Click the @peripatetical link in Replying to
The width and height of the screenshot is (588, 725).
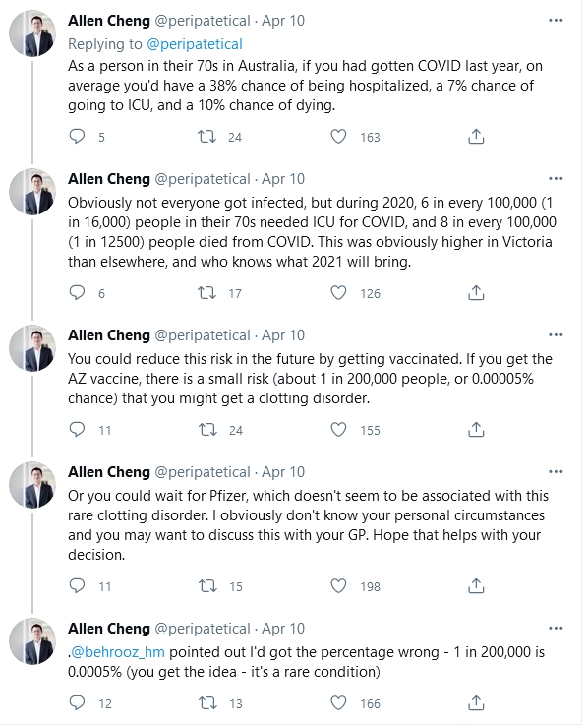[194, 44]
